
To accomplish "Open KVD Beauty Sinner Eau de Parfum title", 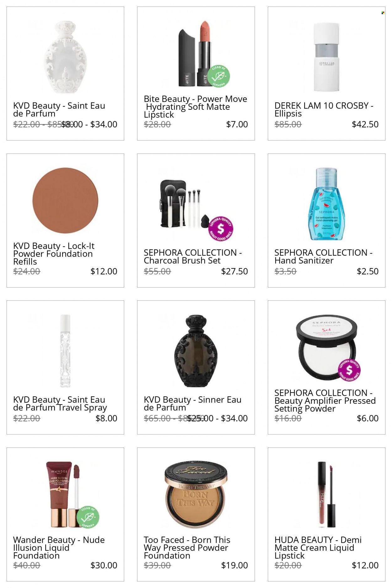I will point(193,404).
